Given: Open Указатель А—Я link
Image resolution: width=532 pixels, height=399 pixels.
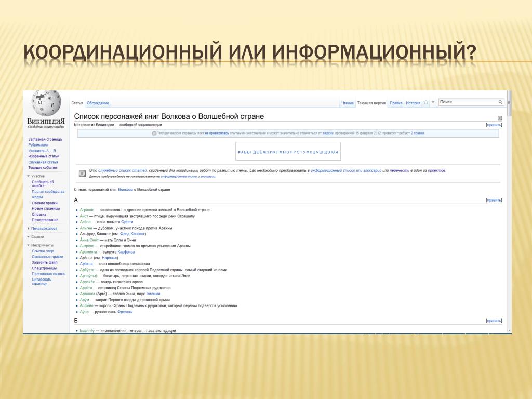Looking at the screenshot, I should tap(42, 151).
